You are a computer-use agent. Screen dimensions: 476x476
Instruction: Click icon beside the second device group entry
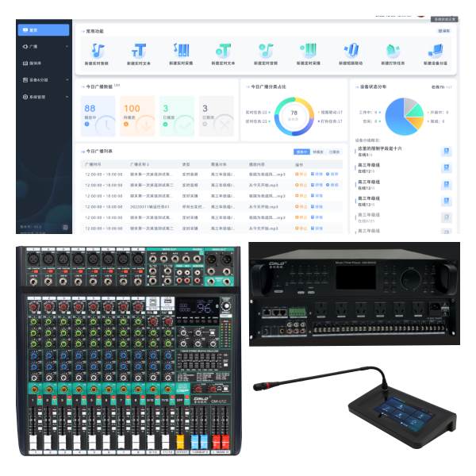[446, 167]
